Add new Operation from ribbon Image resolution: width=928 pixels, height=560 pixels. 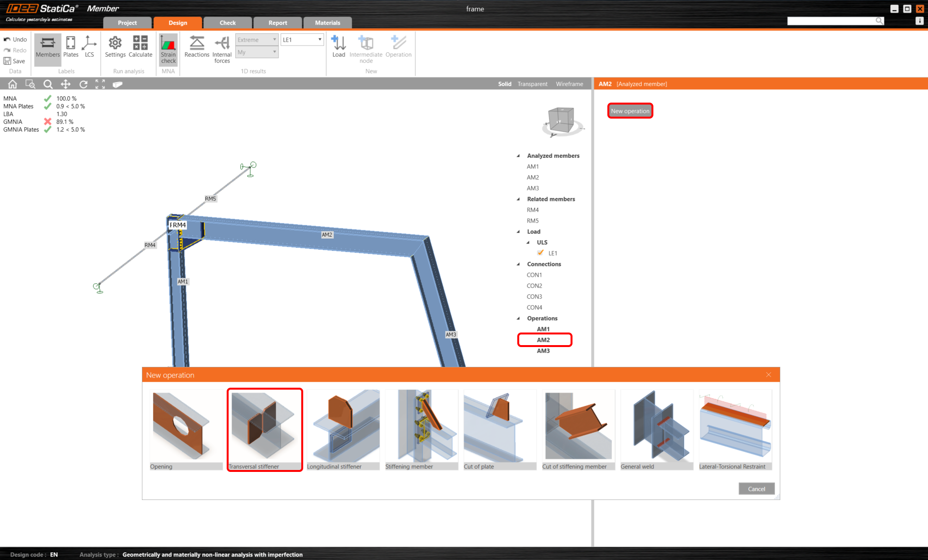(x=398, y=47)
